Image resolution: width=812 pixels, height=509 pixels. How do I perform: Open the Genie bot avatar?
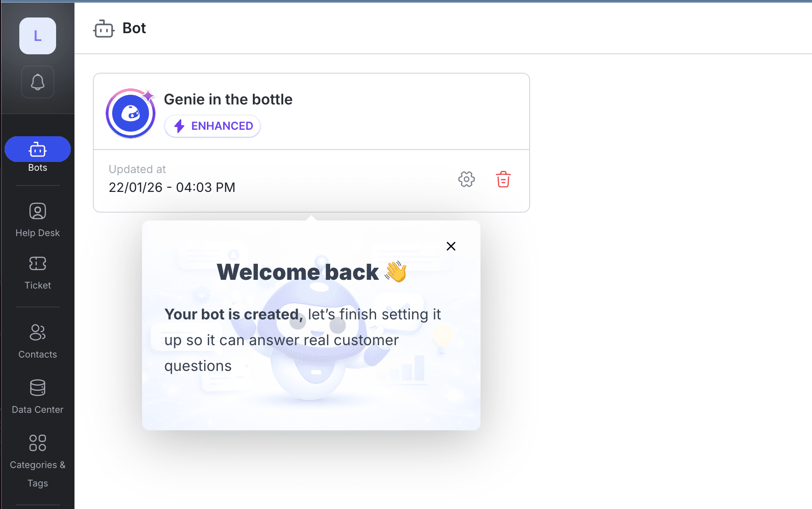coord(130,113)
